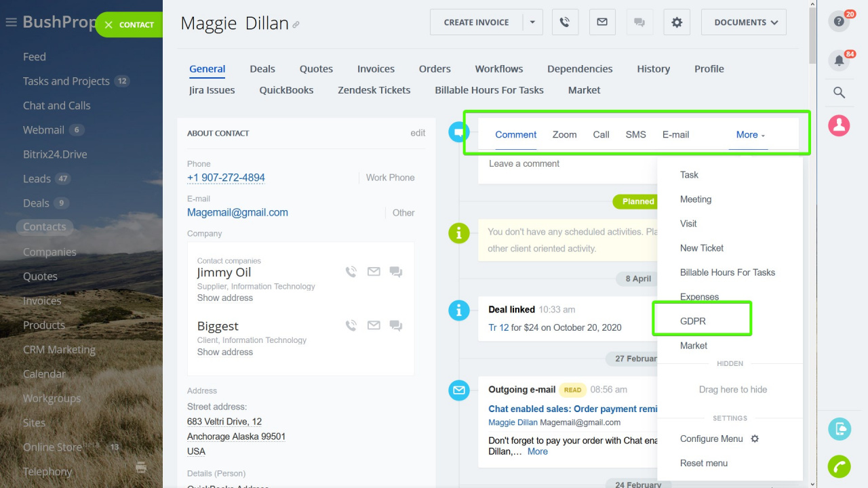Open Leads in the left sidebar

[37, 179]
